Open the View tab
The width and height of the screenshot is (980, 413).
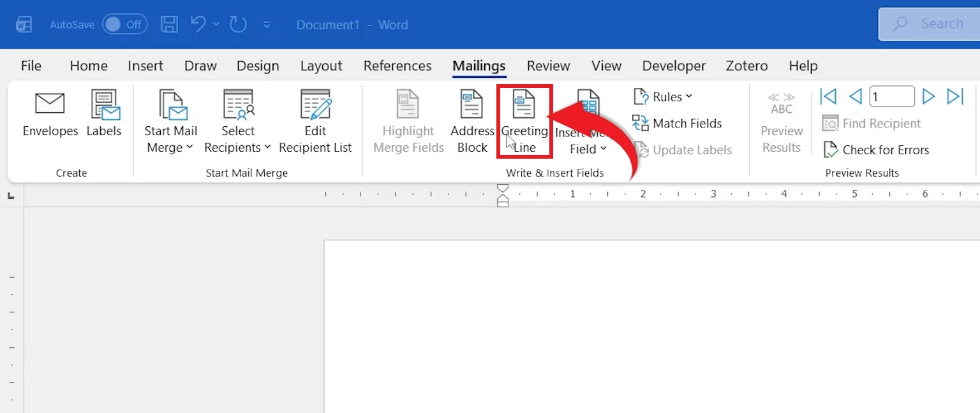tap(606, 66)
